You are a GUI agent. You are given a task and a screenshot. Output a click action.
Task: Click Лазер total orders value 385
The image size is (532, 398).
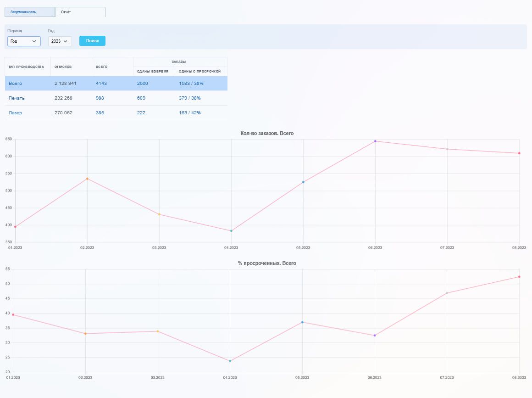[x=100, y=113]
